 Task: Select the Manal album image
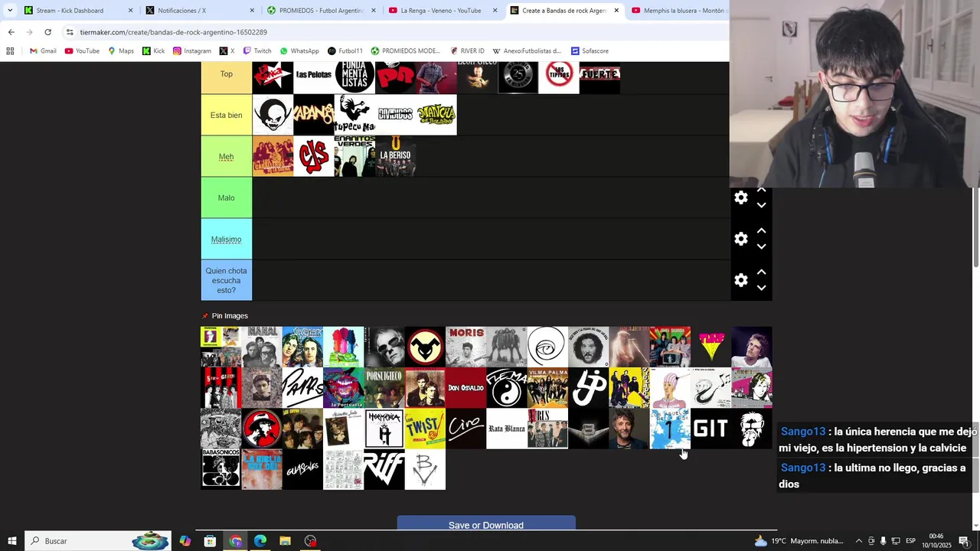[262, 347]
